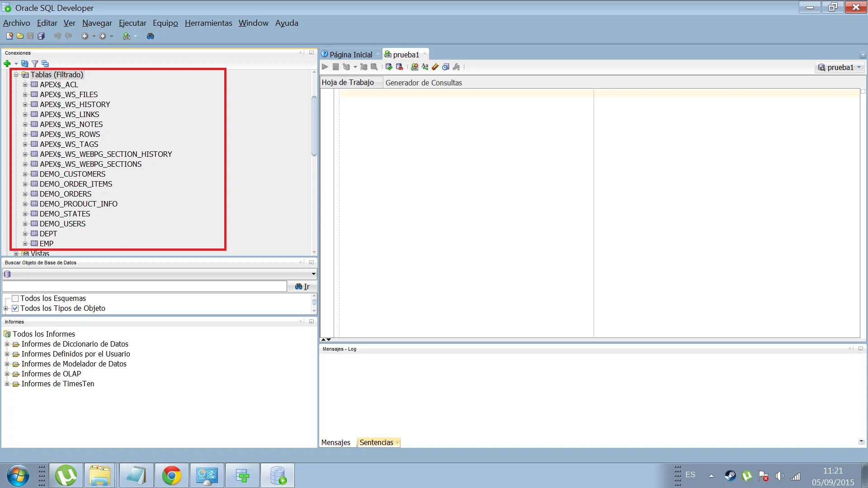Open uTorrent from the taskbar
Image resolution: width=868 pixels, height=488 pixels.
pos(66,475)
